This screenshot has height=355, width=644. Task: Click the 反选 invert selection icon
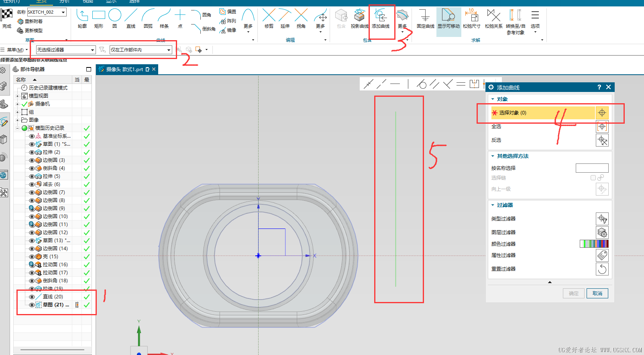tap(602, 140)
